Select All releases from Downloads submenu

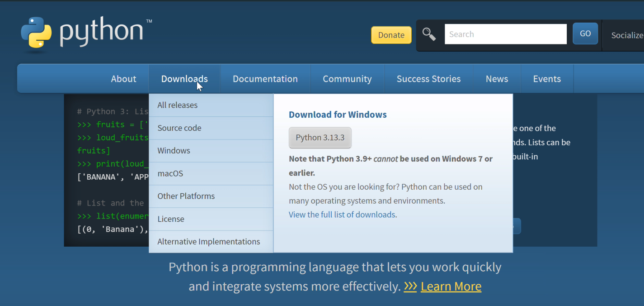(x=211, y=105)
